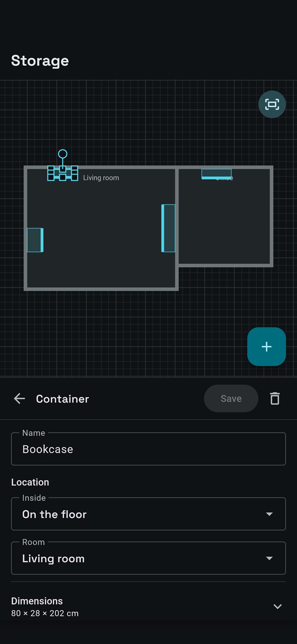The image size is (297, 644).
Task: Tap the fit-to-screen view icon
Action: coord(272,104)
